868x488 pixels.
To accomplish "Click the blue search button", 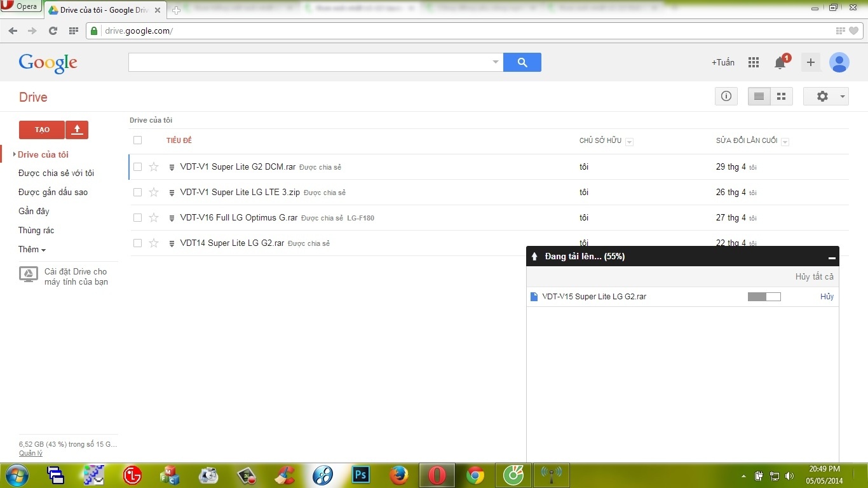I will point(522,62).
